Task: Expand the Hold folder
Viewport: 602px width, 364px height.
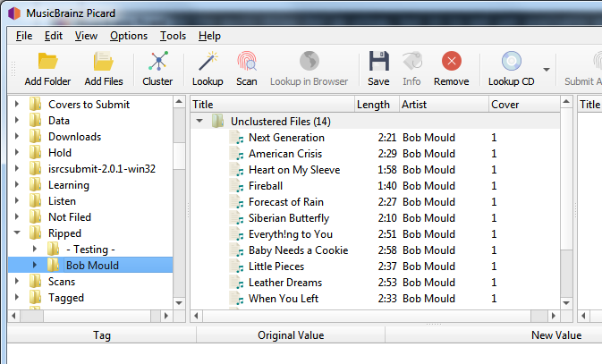Action: tap(16, 152)
